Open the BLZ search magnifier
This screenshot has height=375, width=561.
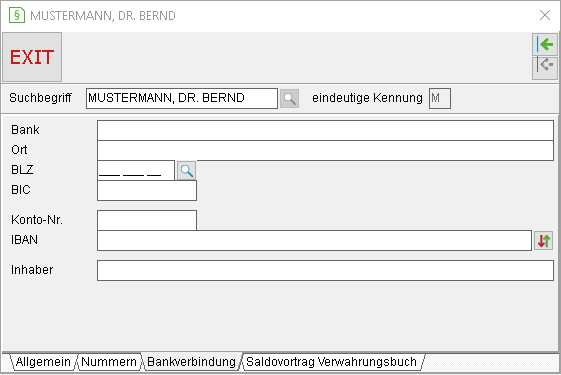pyautogui.click(x=186, y=171)
